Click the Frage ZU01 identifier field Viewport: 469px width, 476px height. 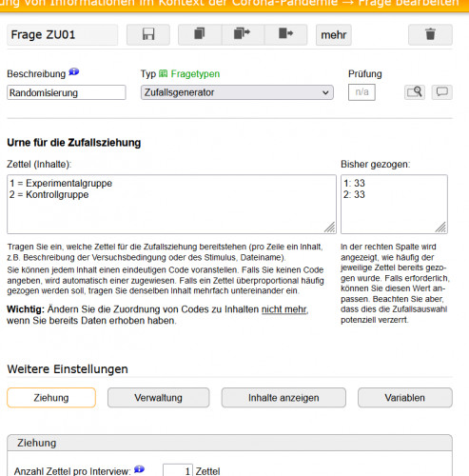click(x=63, y=34)
